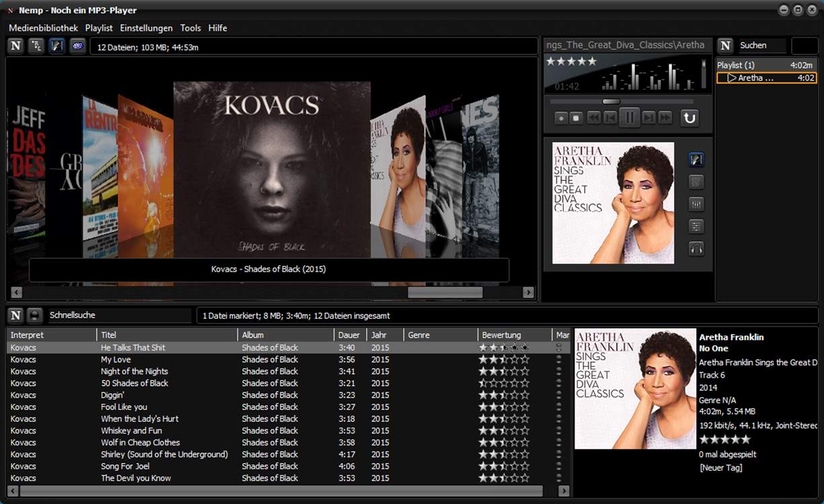Click the [Neuer Tag] link

click(x=720, y=468)
